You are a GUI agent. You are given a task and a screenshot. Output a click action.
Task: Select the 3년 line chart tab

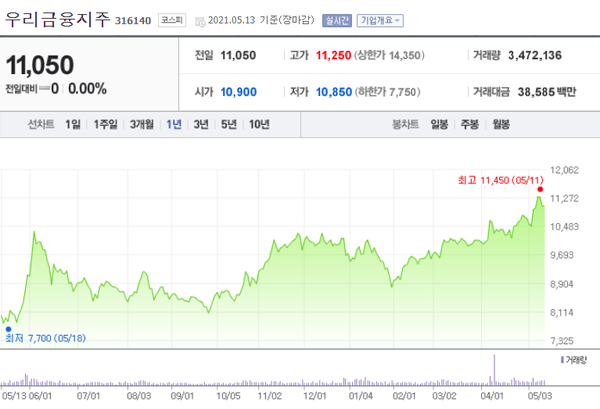[201, 124]
